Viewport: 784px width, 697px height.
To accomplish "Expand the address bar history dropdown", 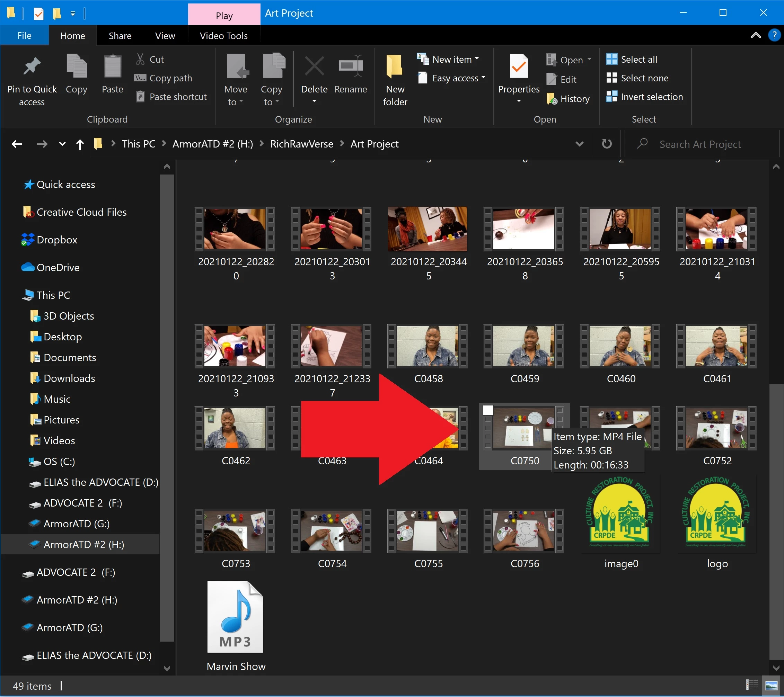I will coord(579,144).
